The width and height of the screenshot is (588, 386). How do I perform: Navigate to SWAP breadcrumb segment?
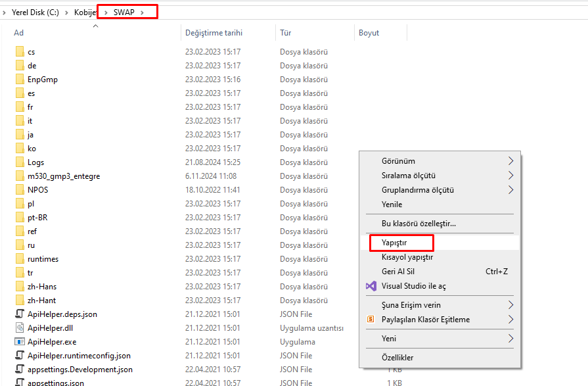point(124,12)
